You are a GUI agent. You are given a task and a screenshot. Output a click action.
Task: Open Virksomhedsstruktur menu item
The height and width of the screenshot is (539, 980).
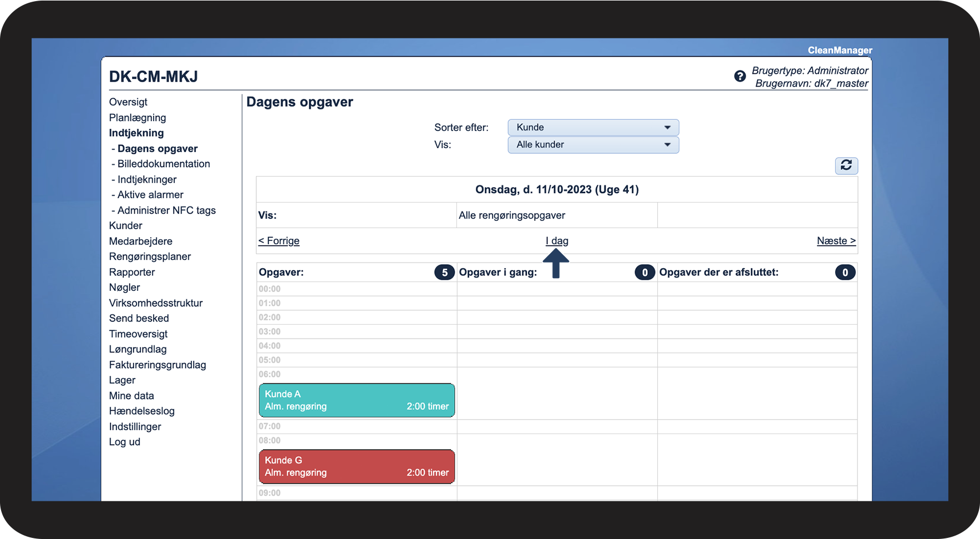point(156,303)
